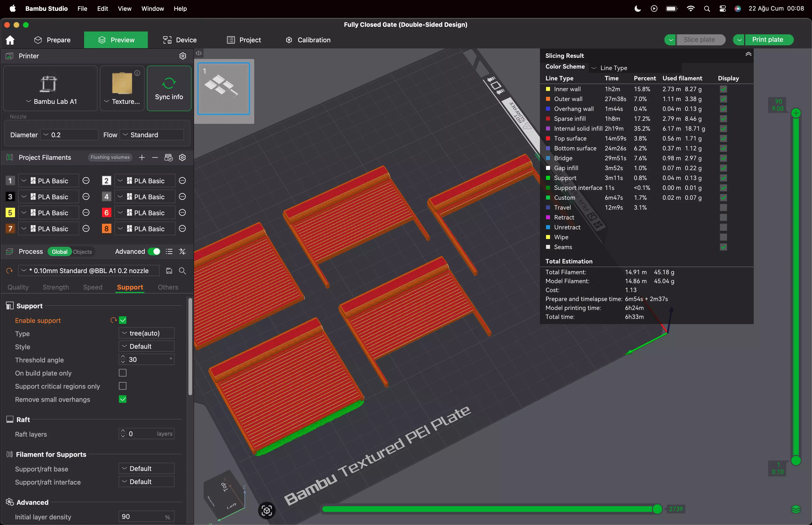Save the process preset icon
The width and height of the screenshot is (812, 525).
pyautogui.click(x=169, y=271)
